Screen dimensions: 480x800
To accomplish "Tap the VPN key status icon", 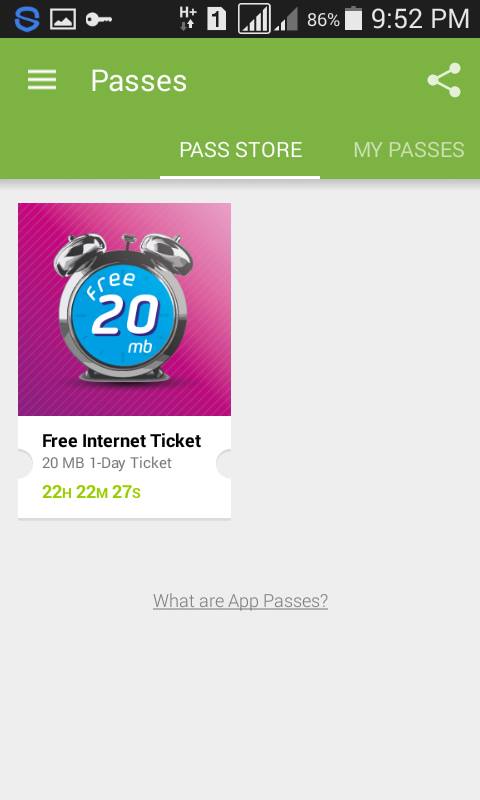I will tap(98, 19).
